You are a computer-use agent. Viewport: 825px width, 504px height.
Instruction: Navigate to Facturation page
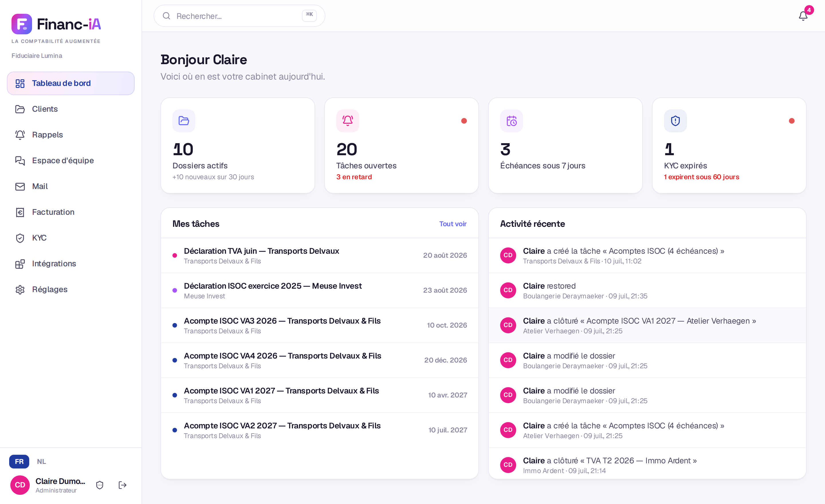(x=71, y=212)
